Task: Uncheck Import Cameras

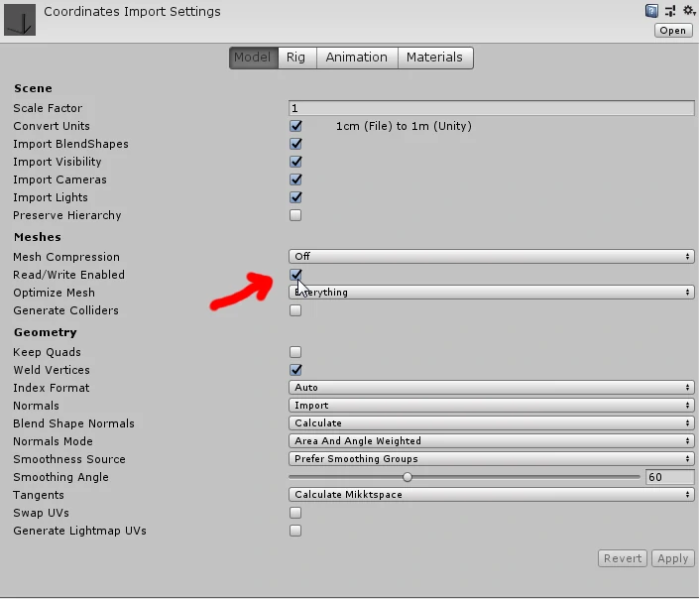Action: tap(295, 180)
